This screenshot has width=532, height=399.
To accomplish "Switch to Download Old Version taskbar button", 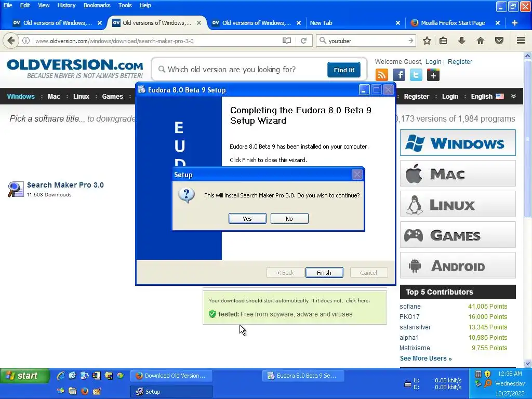I will [x=171, y=376].
